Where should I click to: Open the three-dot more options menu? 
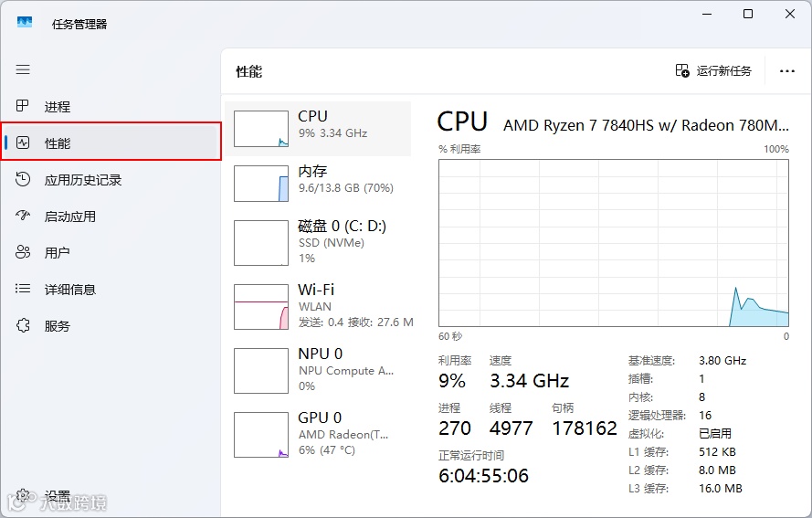[787, 71]
